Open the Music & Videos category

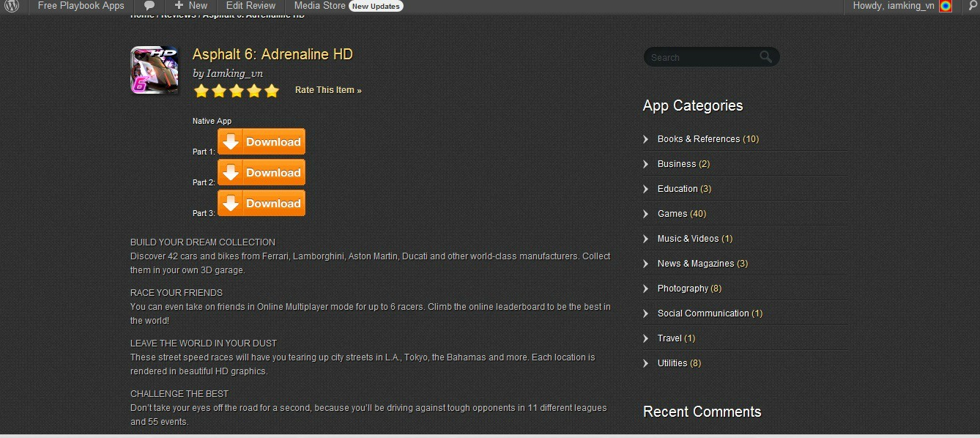[x=688, y=239]
